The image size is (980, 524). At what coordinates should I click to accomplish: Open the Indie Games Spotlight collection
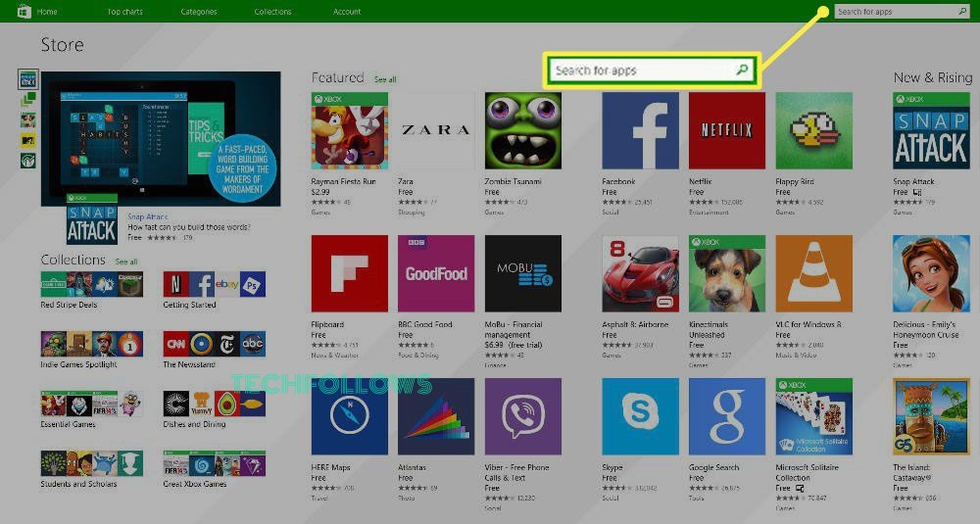click(x=92, y=344)
